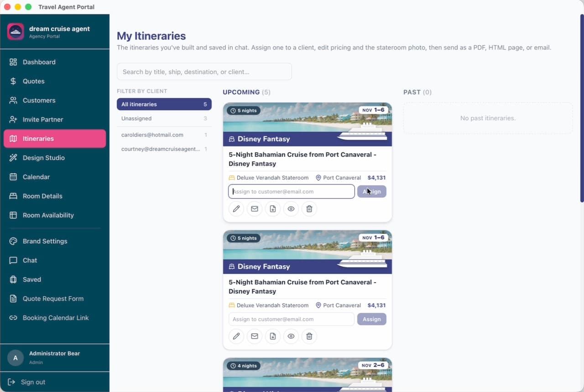
Task: Click assign email field on second card
Action: [292, 319]
